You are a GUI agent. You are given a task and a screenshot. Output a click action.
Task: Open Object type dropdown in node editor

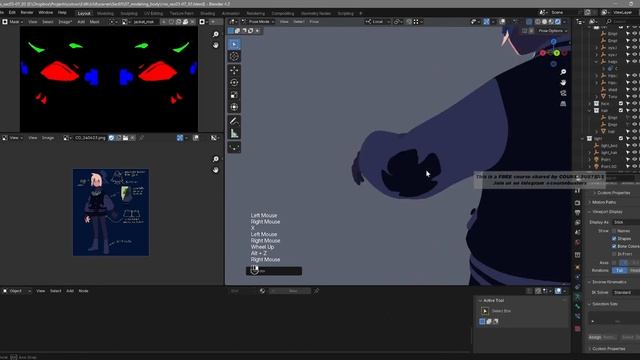pos(16,291)
